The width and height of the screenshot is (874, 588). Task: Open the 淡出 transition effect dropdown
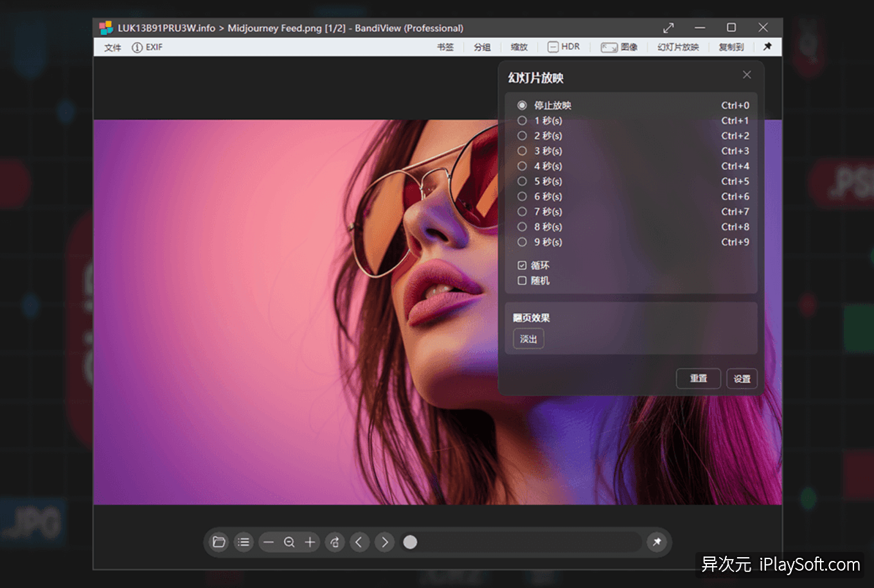[528, 339]
